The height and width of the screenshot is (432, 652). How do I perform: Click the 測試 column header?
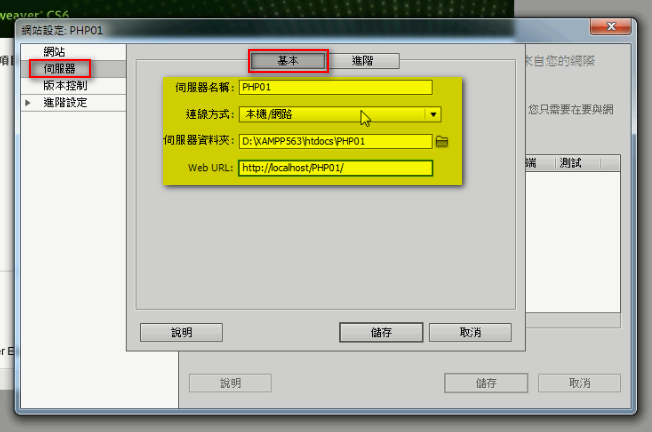[578, 163]
